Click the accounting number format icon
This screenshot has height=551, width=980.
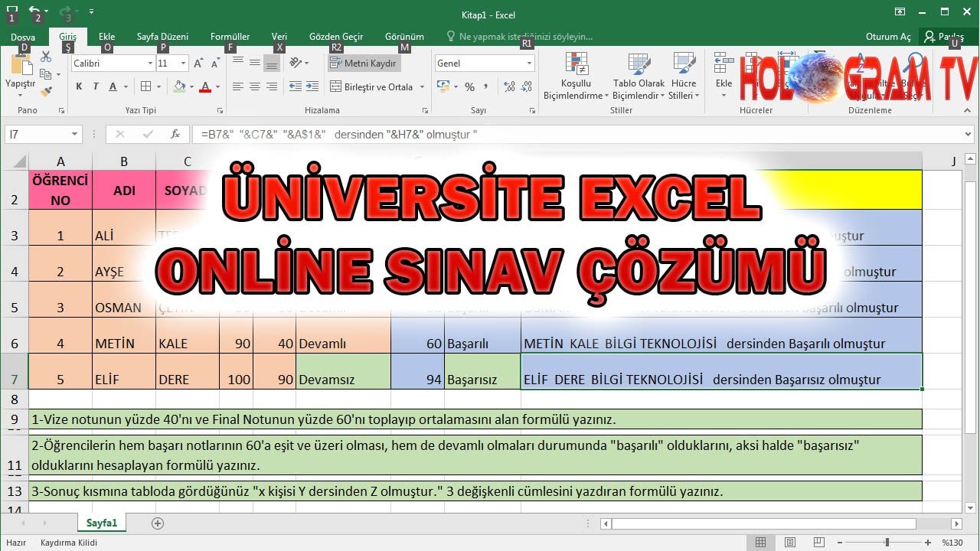[443, 86]
